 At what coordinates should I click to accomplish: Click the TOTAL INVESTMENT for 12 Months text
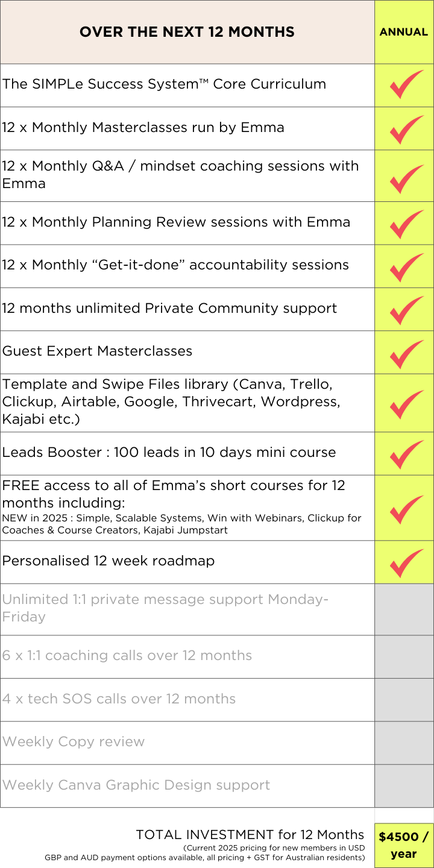coord(250,835)
